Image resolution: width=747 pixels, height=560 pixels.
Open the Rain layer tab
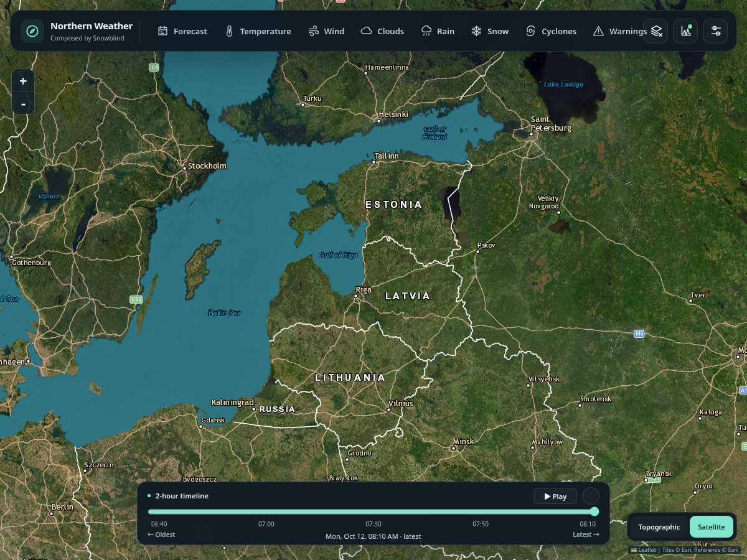(x=438, y=31)
